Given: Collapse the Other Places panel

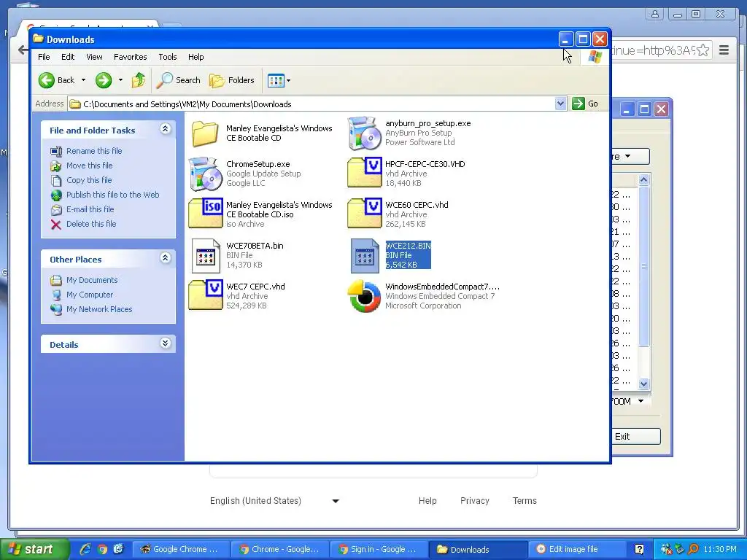Looking at the screenshot, I should (x=166, y=258).
